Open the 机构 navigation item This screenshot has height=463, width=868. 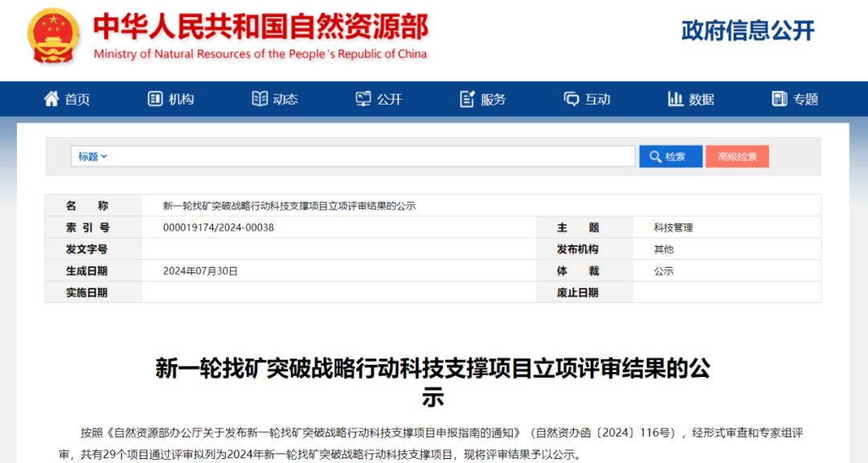click(x=171, y=99)
